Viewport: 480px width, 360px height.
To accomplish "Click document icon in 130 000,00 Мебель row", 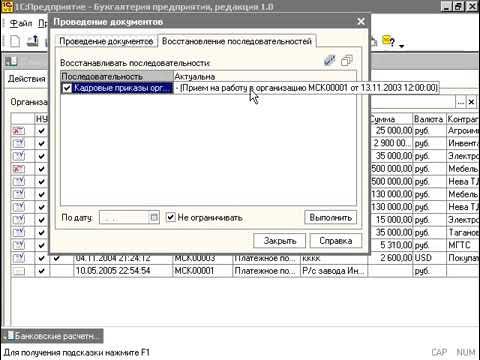I will click(x=19, y=194).
